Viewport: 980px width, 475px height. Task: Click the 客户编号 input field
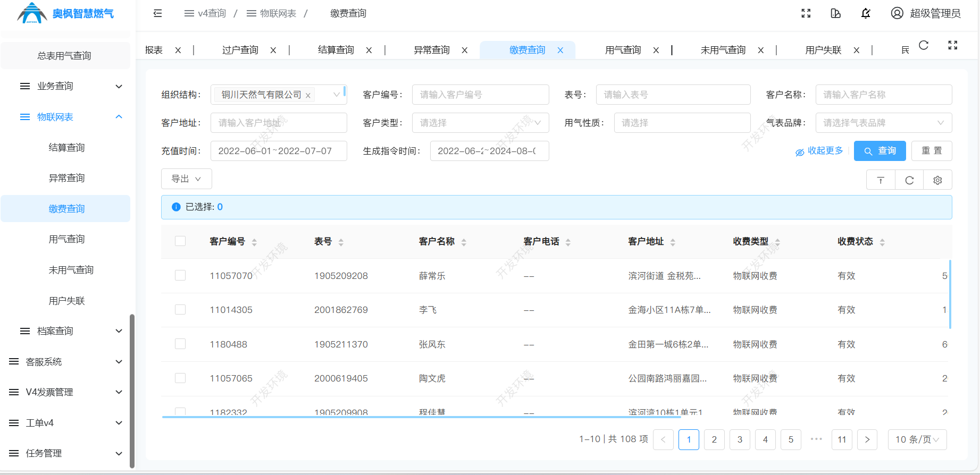point(480,95)
